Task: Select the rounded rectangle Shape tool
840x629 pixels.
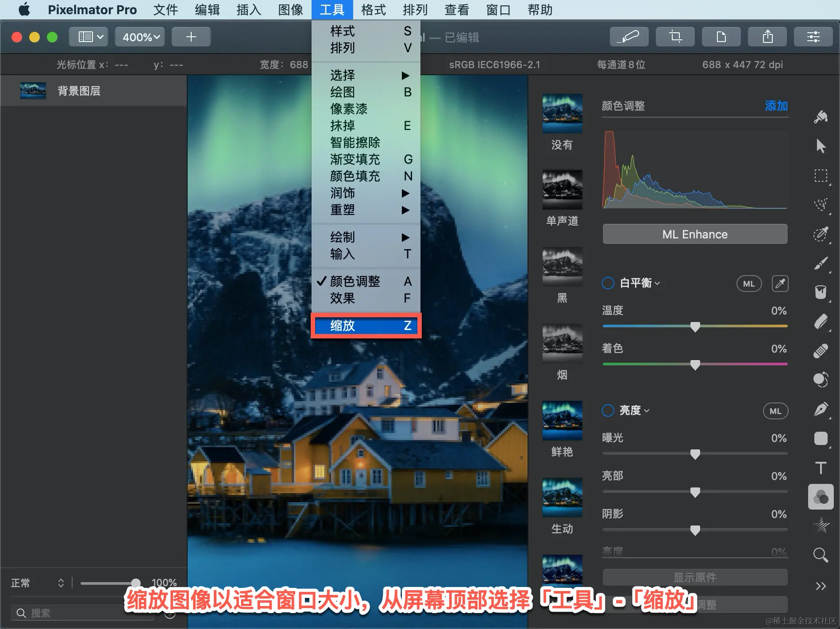Action: [821, 438]
